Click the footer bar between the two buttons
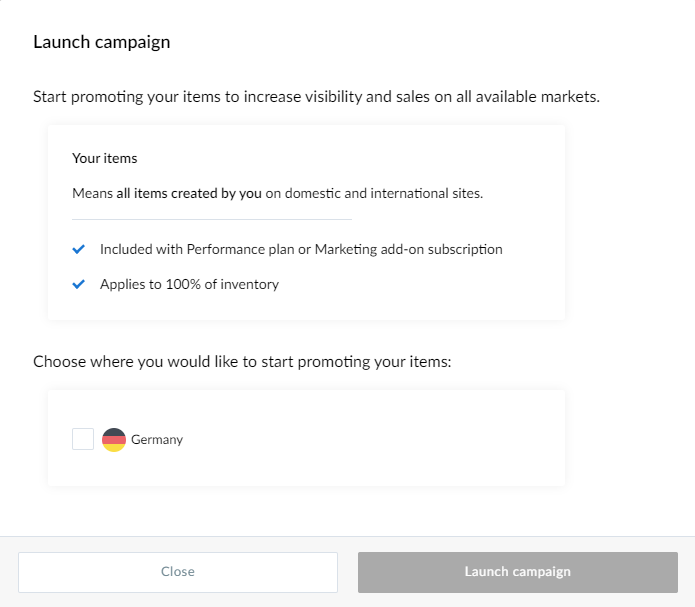The height and width of the screenshot is (607, 695). 348,572
